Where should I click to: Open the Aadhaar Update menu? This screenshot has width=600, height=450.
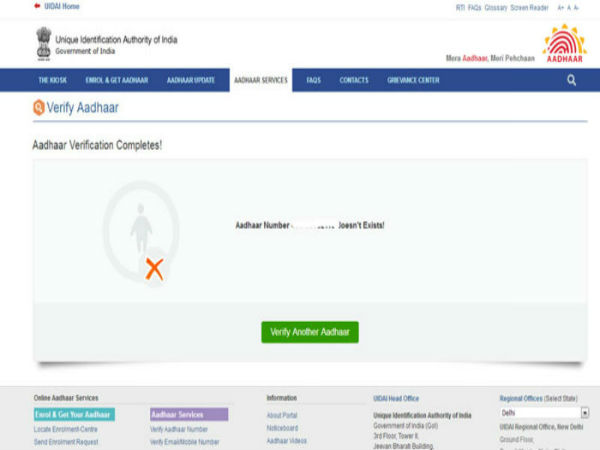(192, 80)
